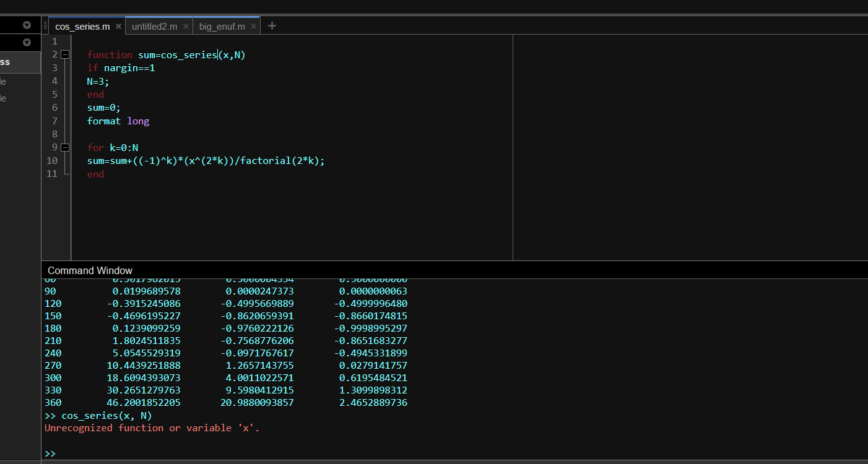Image resolution: width=868 pixels, height=464 pixels.
Task: Collapse the function body fold on line 2
Action: (65, 54)
